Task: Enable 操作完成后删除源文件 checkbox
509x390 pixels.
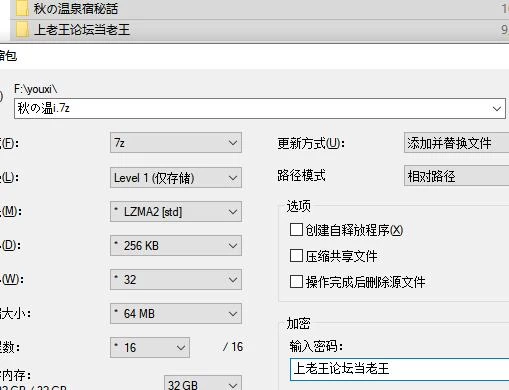Action: tap(296, 282)
